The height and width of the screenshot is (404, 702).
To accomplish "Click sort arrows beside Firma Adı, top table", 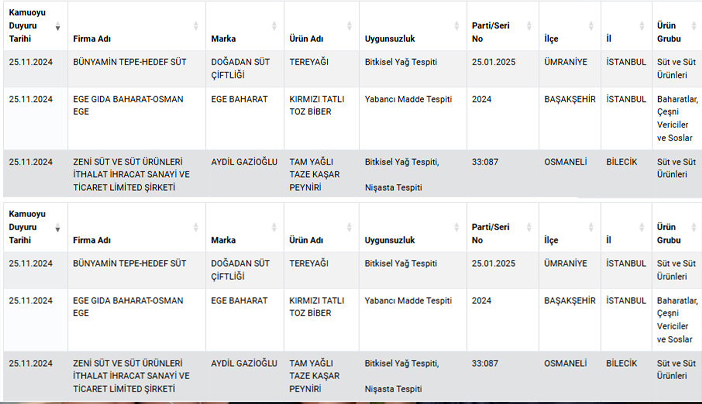I will click(194, 26).
